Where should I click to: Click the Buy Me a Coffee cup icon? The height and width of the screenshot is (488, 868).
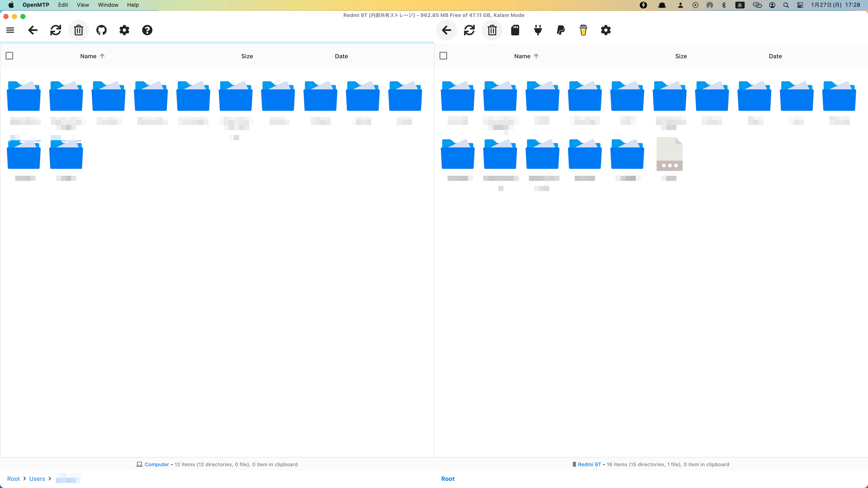(x=583, y=30)
